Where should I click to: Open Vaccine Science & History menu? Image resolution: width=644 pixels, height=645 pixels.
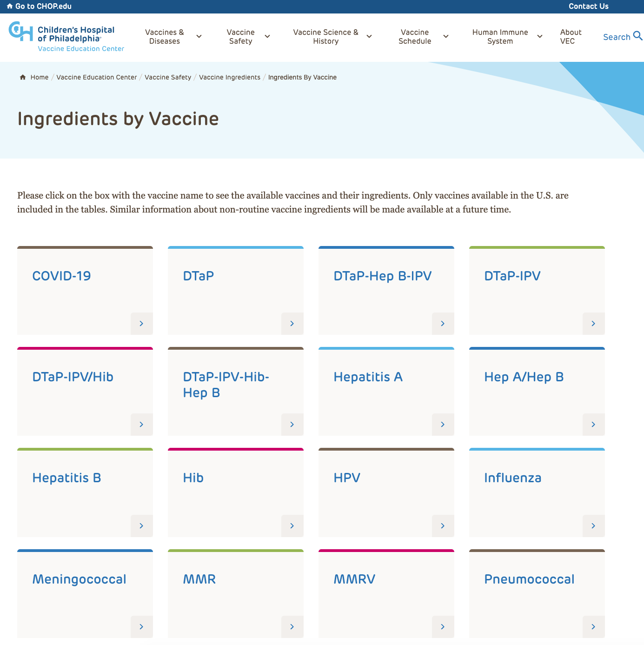(x=326, y=37)
